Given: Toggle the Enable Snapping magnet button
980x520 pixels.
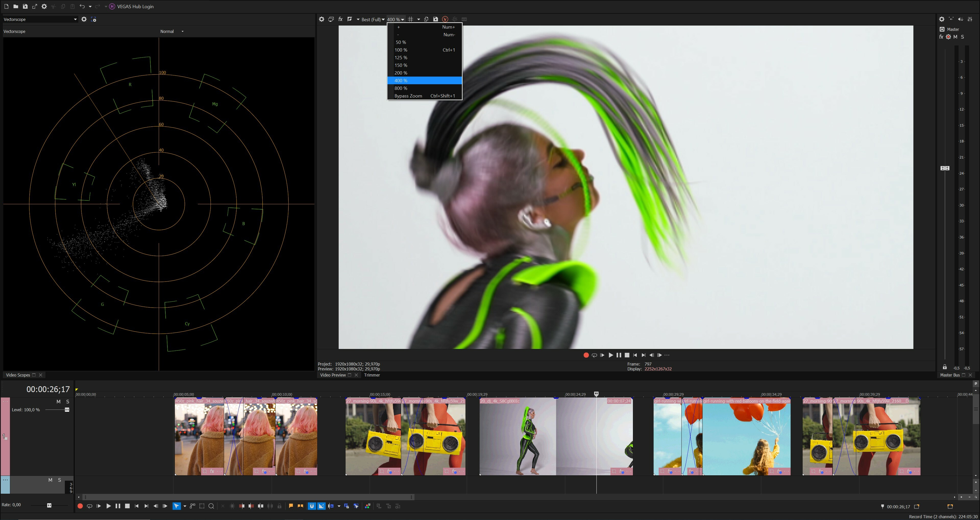Looking at the screenshot, I should [x=312, y=506].
